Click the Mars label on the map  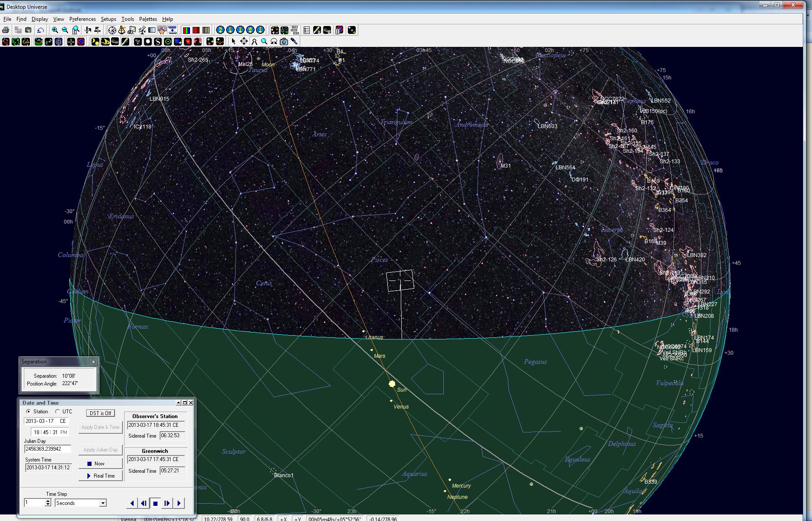[x=380, y=356]
